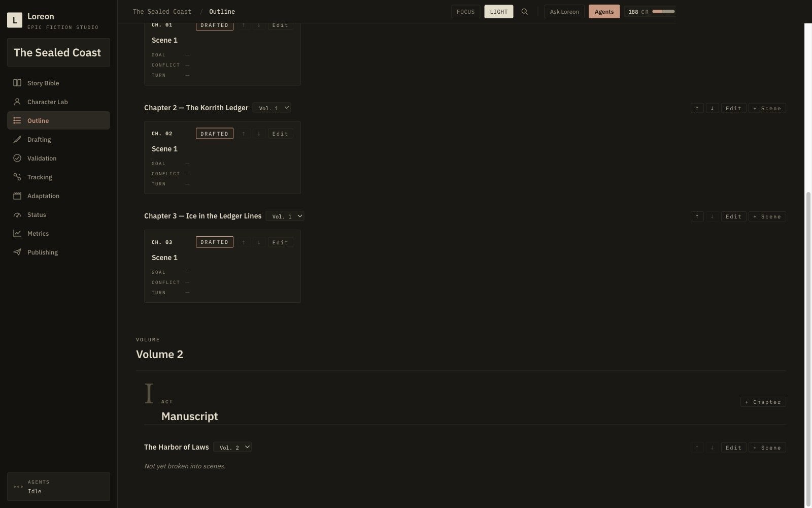Click the + Chapter button

pos(763,402)
